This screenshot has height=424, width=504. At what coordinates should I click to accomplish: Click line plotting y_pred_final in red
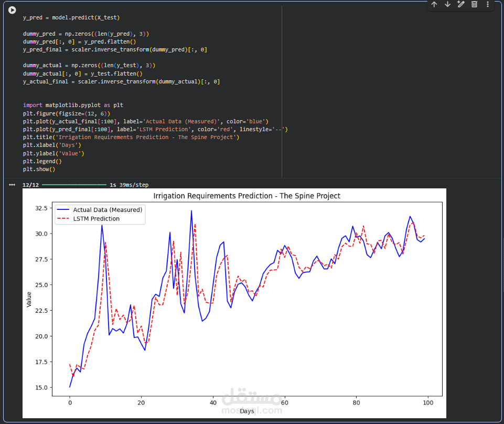pyautogui.click(x=155, y=129)
